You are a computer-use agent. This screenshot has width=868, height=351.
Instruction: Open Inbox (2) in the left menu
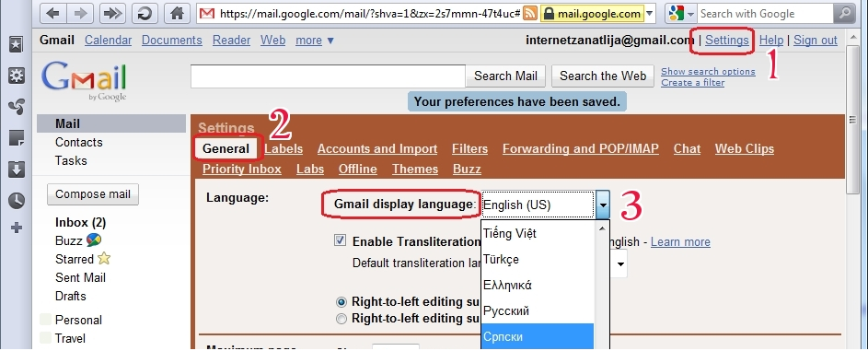pyautogui.click(x=80, y=222)
